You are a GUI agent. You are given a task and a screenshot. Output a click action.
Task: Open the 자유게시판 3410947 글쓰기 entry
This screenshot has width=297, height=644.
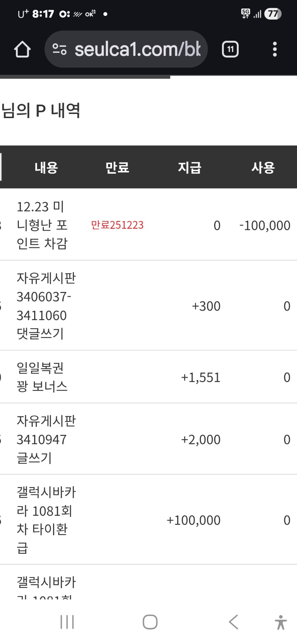point(46,439)
